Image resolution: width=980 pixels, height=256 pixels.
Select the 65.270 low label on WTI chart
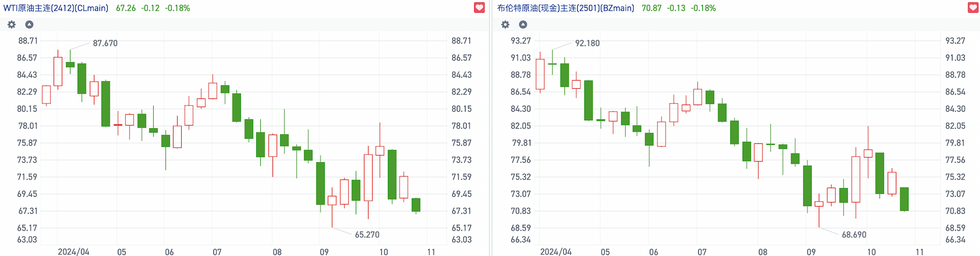pyautogui.click(x=367, y=235)
